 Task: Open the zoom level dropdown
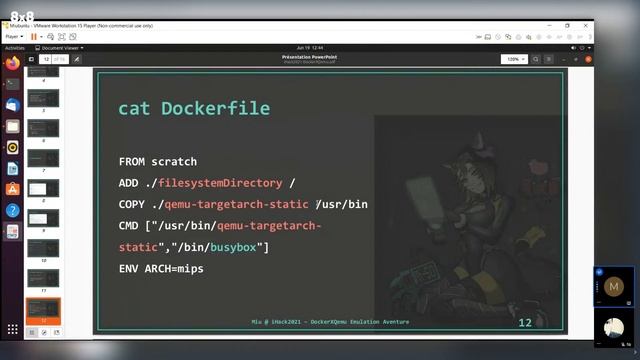point(514,59)
